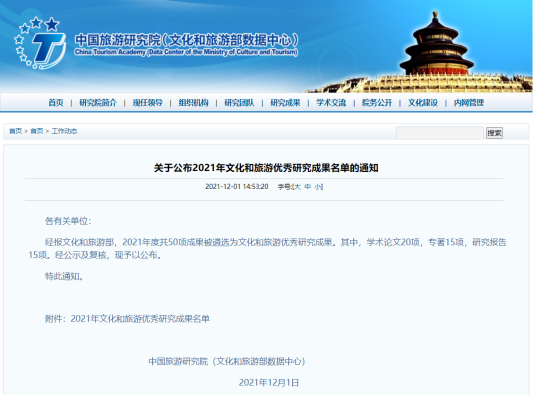Image resolution: width=534 pixels, height=396 pixels.
Task: Select the 学术交流 menu item
Action: click(x=331, y=102)
